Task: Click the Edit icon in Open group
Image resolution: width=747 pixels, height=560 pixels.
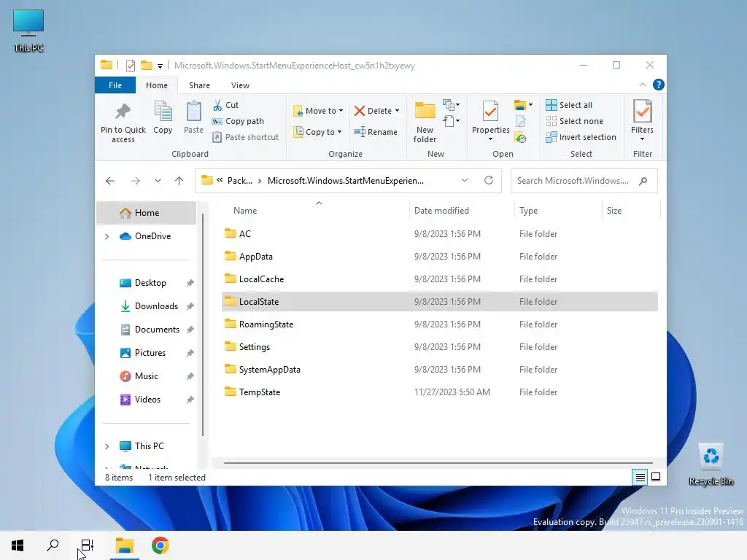Action: 520,122
